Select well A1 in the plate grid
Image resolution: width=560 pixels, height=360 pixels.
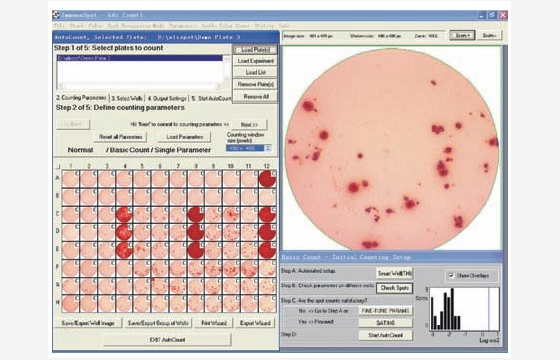[x=70, y=179]
